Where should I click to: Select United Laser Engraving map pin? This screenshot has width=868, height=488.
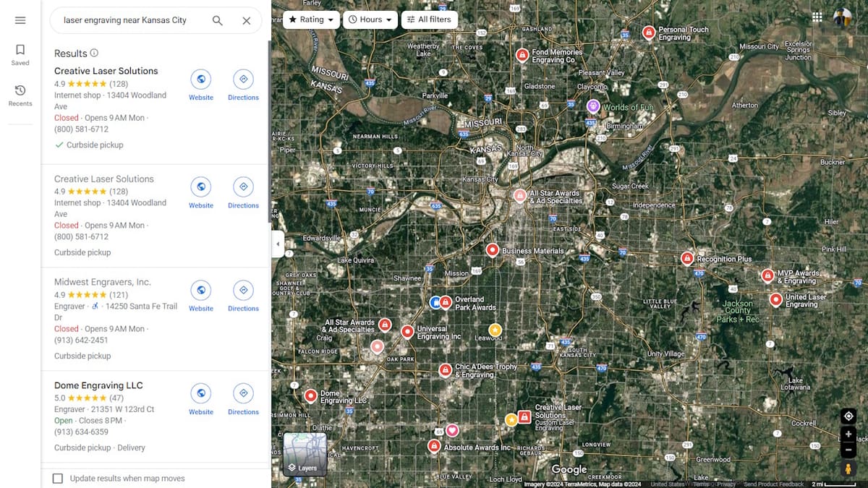(x=776, y=299)
